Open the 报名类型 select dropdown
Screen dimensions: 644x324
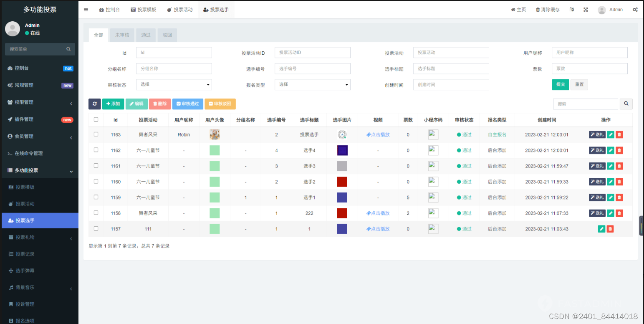[x=312, y=84]
